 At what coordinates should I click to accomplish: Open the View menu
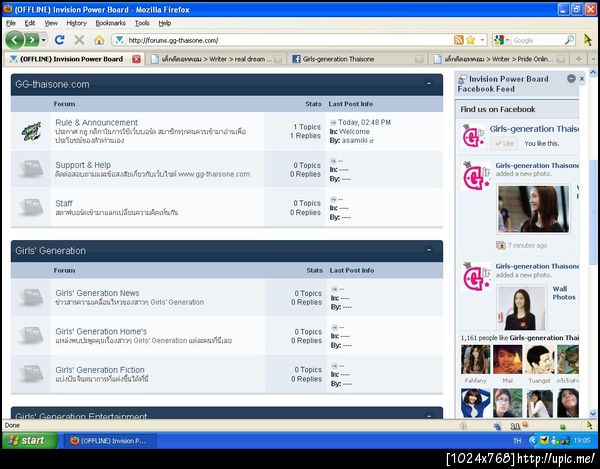(x=51, y=23)
